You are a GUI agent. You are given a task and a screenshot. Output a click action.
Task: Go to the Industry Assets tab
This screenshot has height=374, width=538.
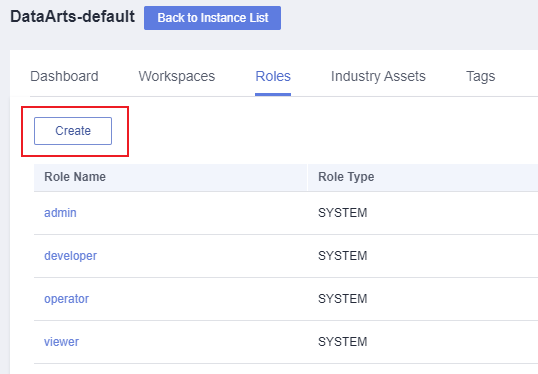(x=378, y=76)
